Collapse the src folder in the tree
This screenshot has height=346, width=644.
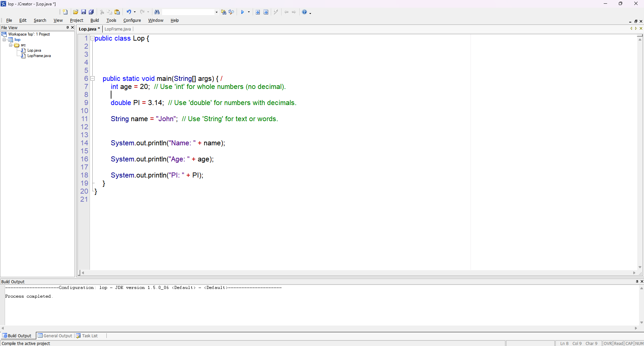11,45
